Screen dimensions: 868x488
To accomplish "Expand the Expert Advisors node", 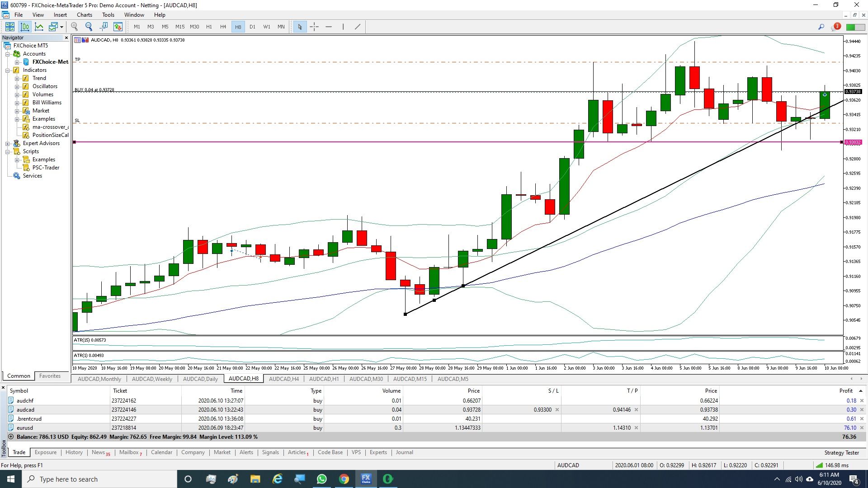I will click(8, 143).
